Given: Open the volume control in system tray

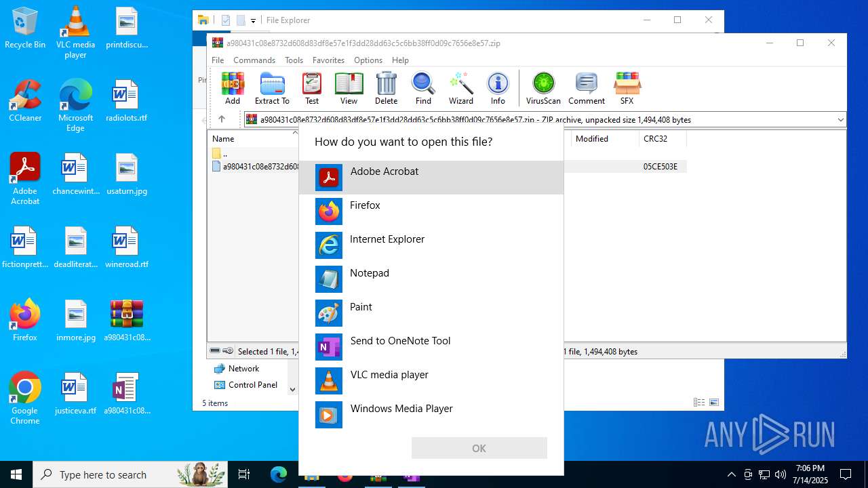Looking at the screenshot, I should coord(781,474).
